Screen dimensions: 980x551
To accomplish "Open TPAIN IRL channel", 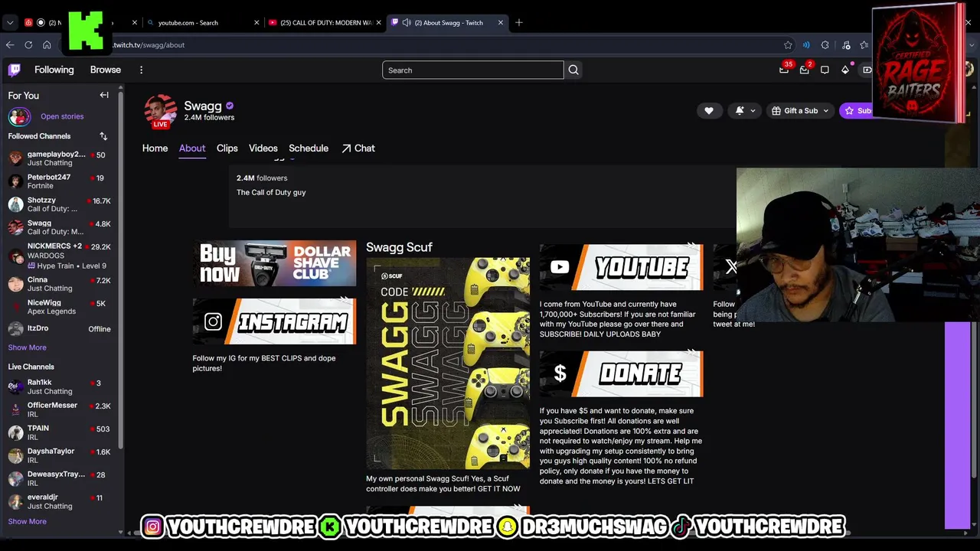I will tap(60, 432).
